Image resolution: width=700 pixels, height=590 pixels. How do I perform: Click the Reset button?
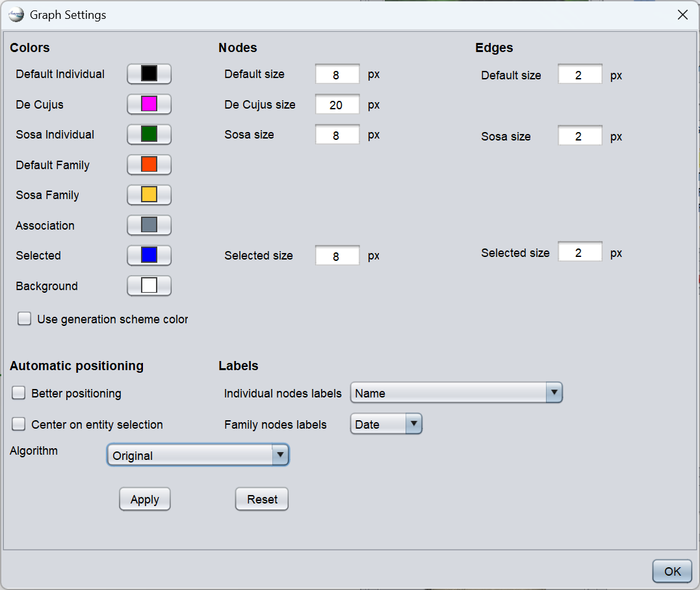pyautogui.click(x=261, y=500)
